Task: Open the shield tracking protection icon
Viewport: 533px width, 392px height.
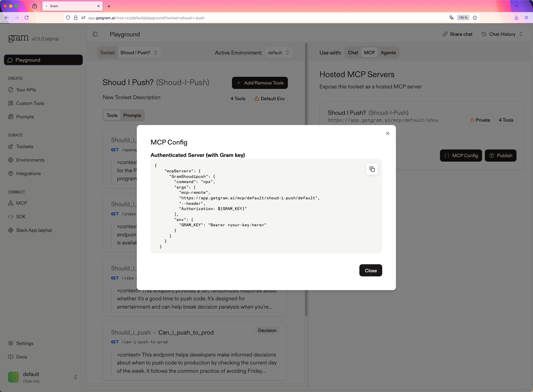Action: pyautogui.click(x=68, y=18)
